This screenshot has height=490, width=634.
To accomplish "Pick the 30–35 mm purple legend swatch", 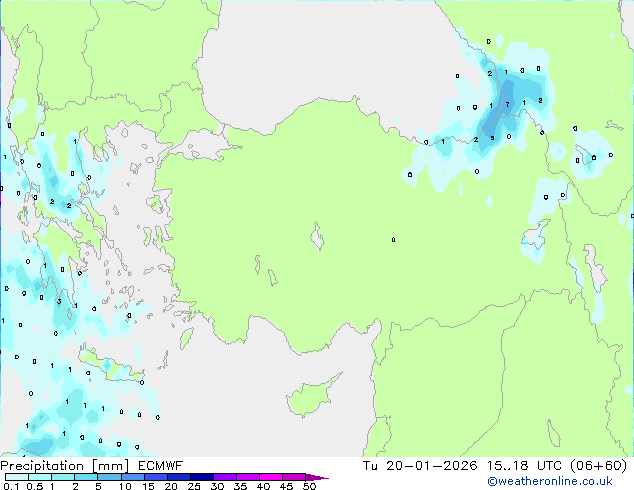I will point(225,477).
